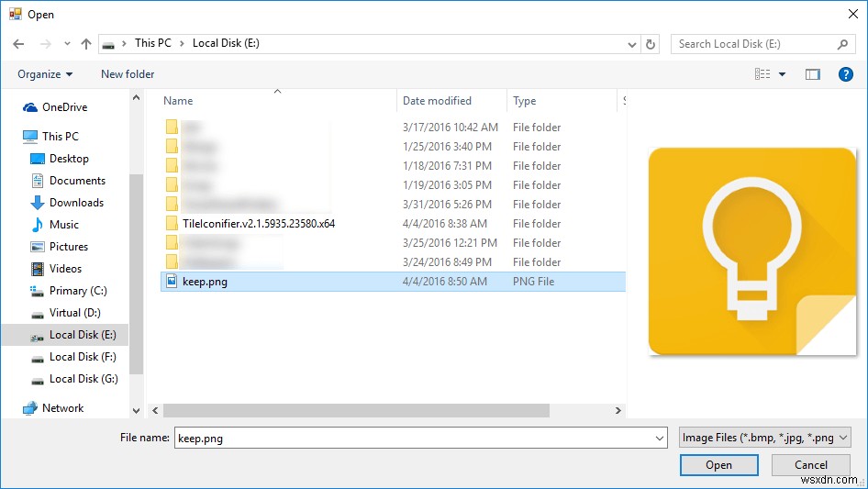Close the Open dialog

[853, 14]
